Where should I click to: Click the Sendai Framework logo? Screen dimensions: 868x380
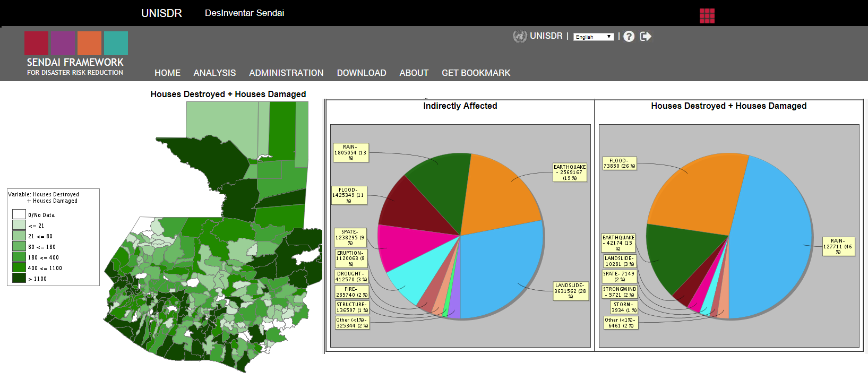(75, 54)
